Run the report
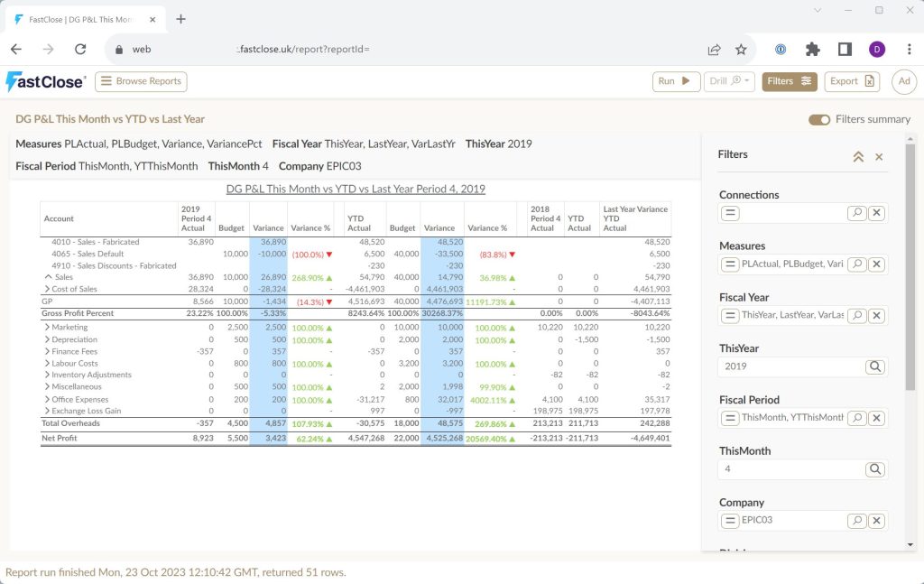The width and height of the screenshot is (924, 584). click(676, 81)
